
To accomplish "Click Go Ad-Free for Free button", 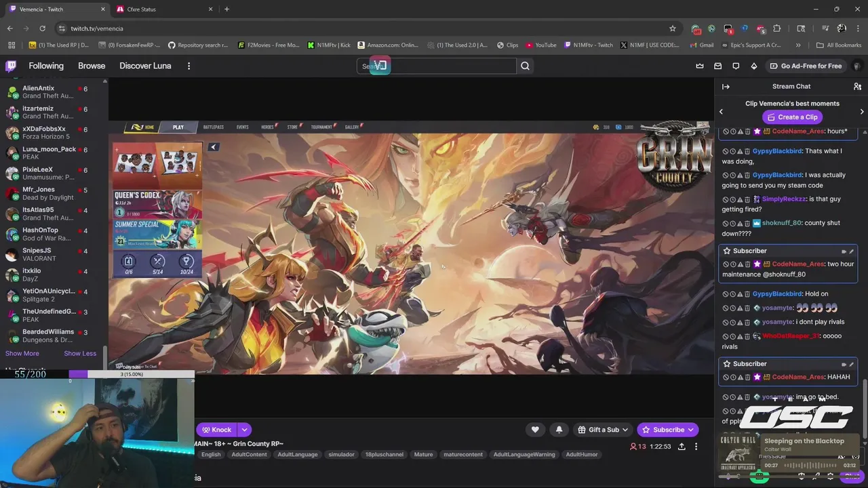I will click(806, 66).
